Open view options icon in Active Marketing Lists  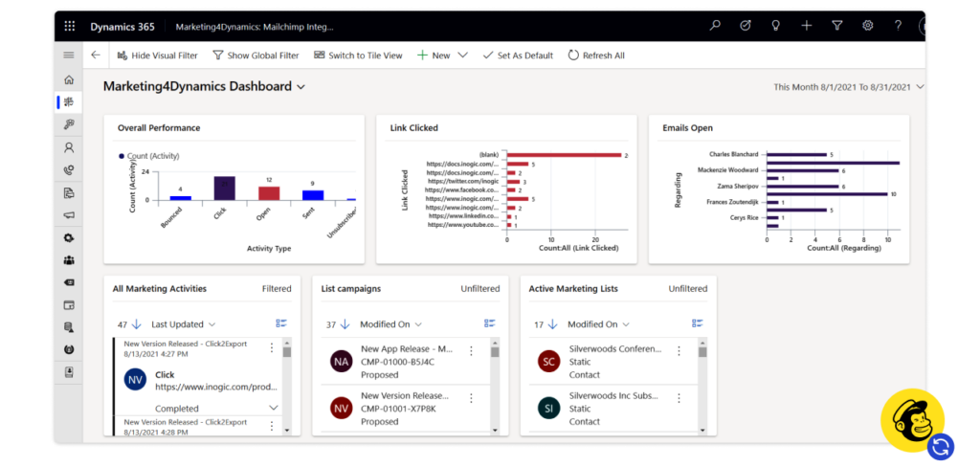(x=698, y=323)
